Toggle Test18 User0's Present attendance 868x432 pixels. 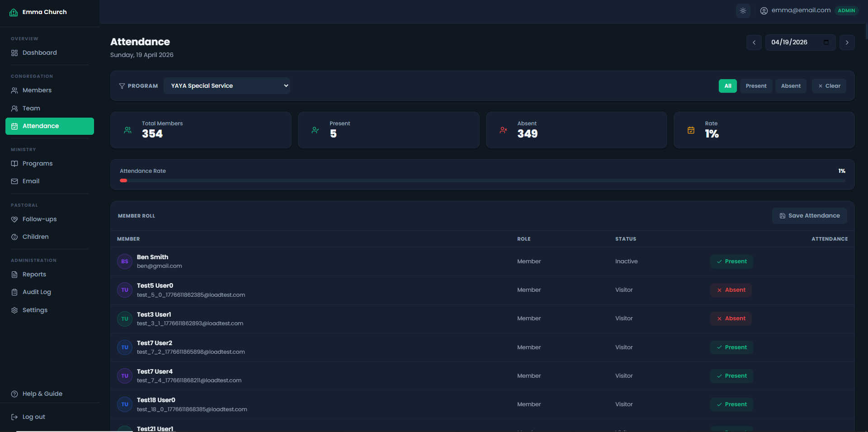(731, 404)
